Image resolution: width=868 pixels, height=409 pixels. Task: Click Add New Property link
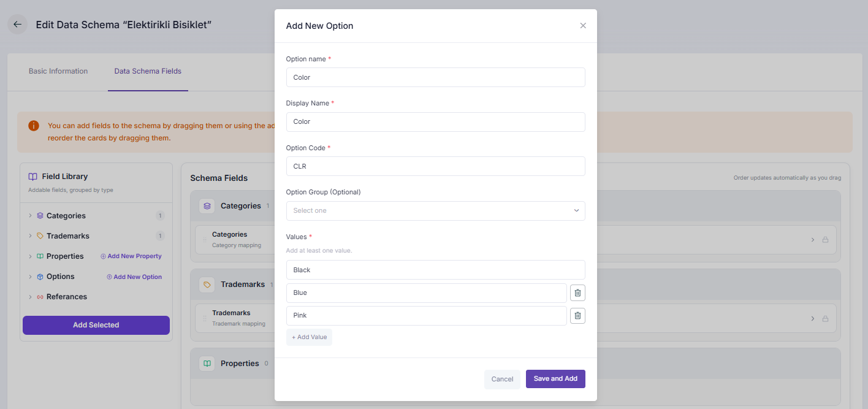pos(131,256)
